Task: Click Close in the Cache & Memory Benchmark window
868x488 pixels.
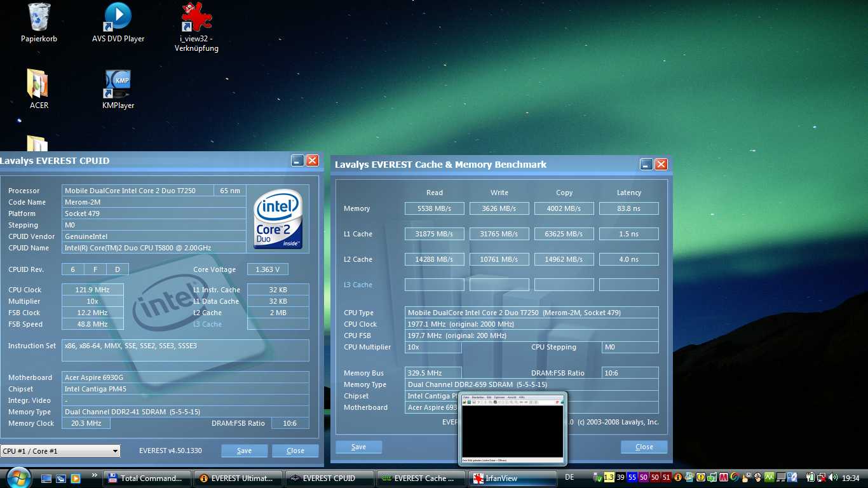Action: tap(644, 447)
